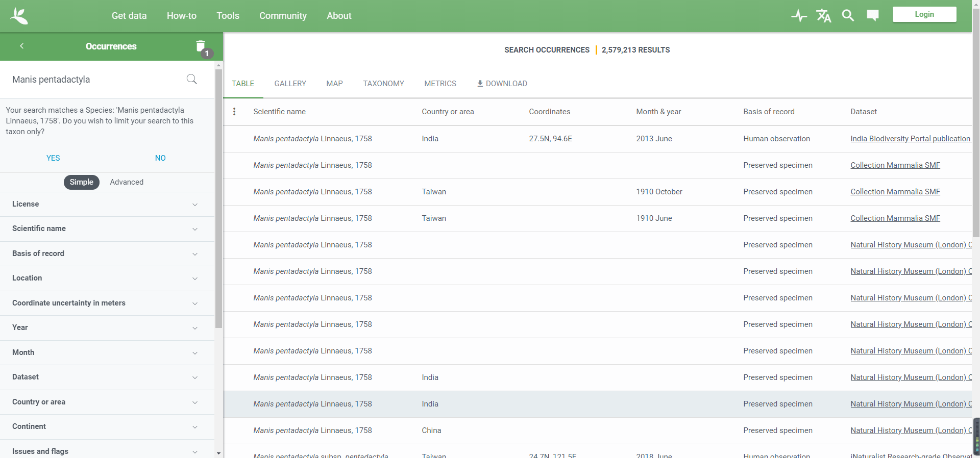Choose YES to limit search to taxon

pyautogui.click(x=53, y=158)
